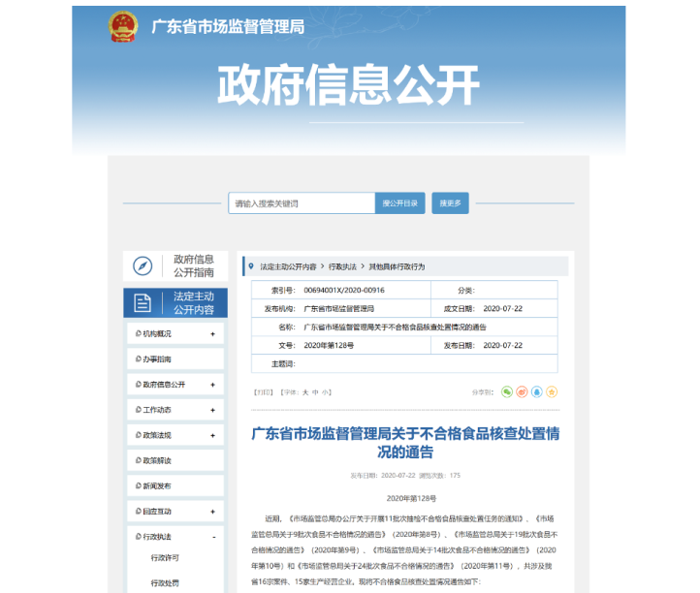This screenshot has width=700, height=593.
Task: Open 政策解读 in the sidebar
Action: click(157, 460)
